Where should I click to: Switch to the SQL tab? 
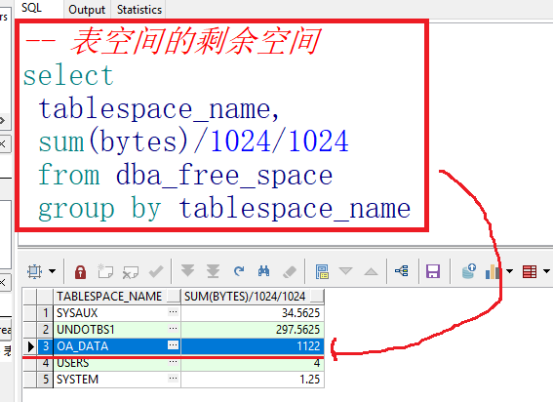32,8
